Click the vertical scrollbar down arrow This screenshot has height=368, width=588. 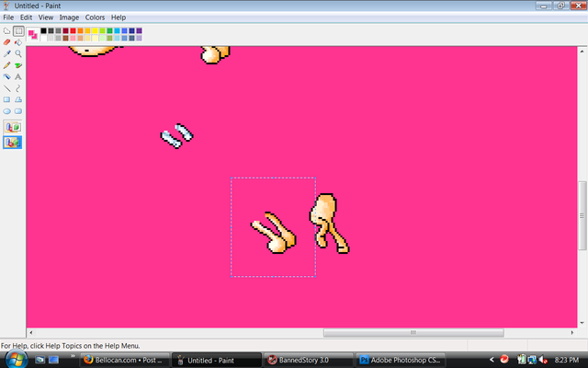[582, 323]
